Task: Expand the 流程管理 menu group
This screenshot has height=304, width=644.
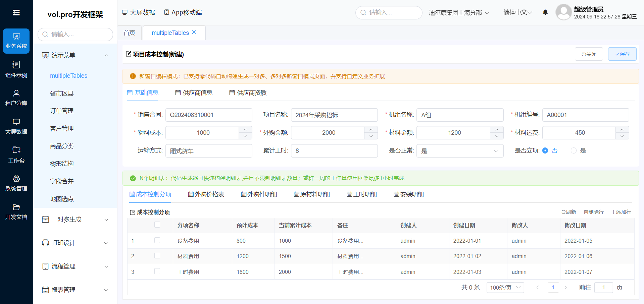Action: 75,266
